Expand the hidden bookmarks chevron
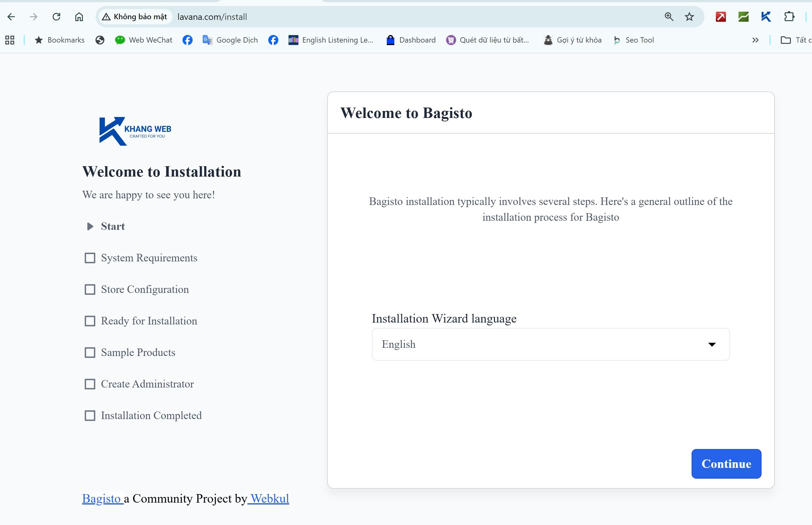 tap(755, 40)
